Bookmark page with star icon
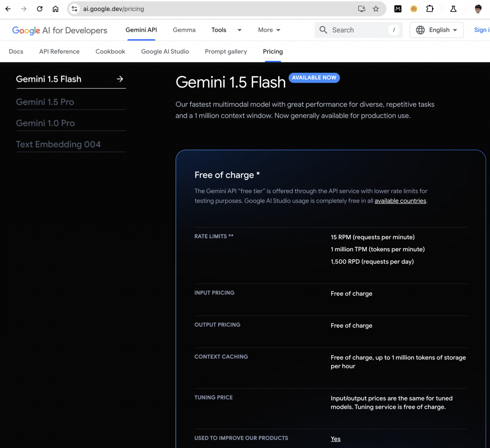Image resolution: width=490 pixels, height=448 pixels. click(x=376, y=9)
